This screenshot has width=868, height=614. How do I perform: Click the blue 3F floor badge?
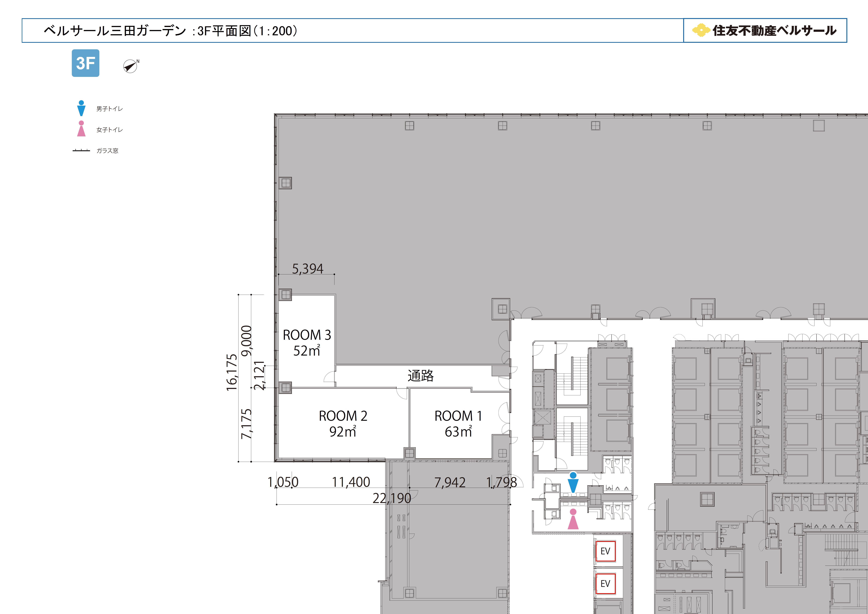[x=85, y=63]
